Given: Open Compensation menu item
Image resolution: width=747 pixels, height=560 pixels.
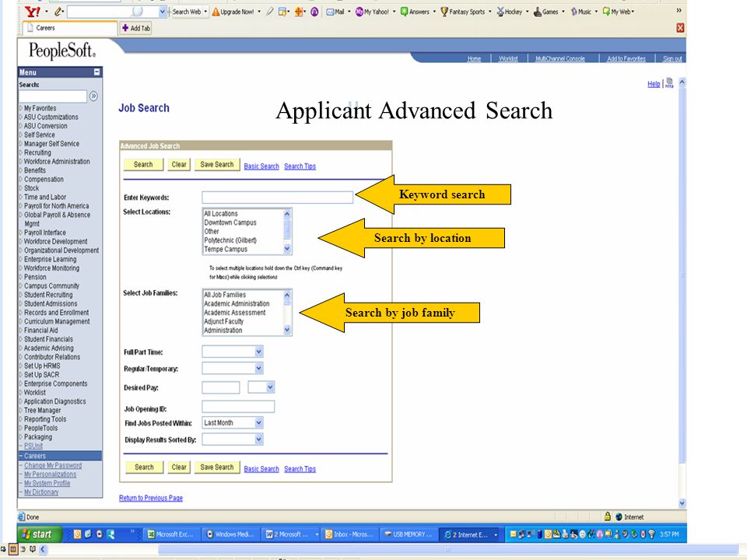Looking at the screenshot, I should 44,180.
